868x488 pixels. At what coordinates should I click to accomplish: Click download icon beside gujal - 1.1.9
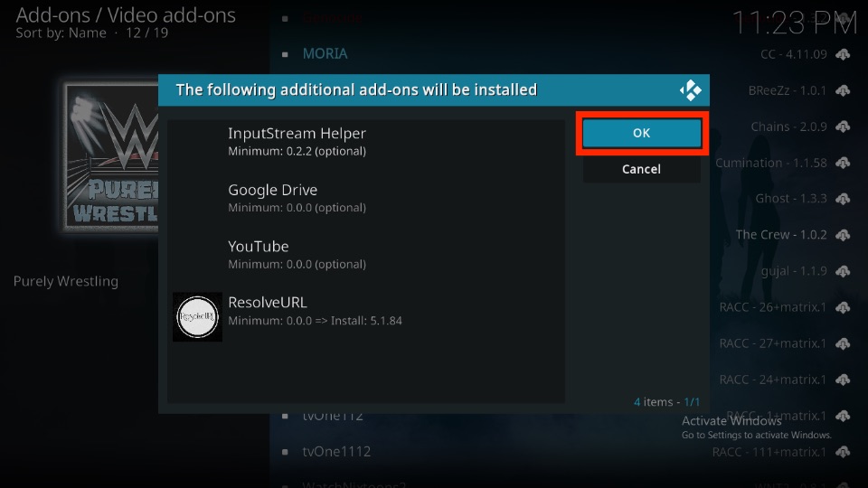[843, 271]
